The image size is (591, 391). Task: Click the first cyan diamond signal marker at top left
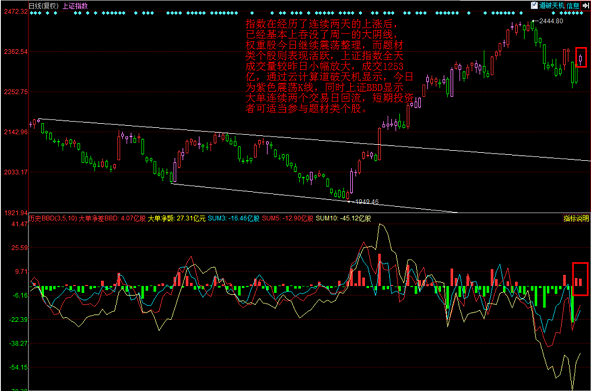[31, 13]
